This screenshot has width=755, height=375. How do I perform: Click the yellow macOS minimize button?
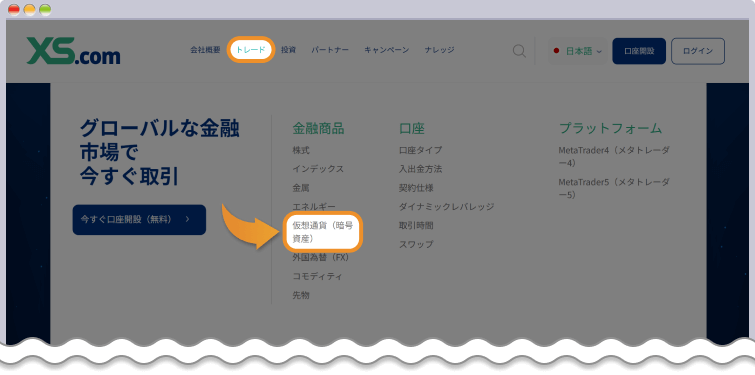[30, 10]
